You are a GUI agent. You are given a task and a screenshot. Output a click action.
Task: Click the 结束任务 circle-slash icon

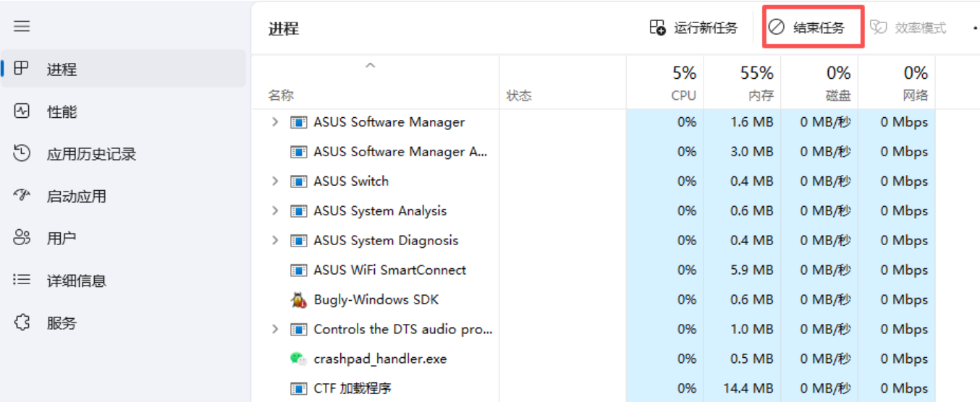[776, 27]
